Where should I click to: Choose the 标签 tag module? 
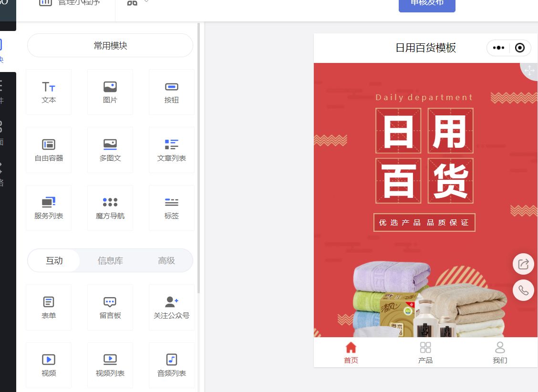pyautogui.click(x=172, y=208)
